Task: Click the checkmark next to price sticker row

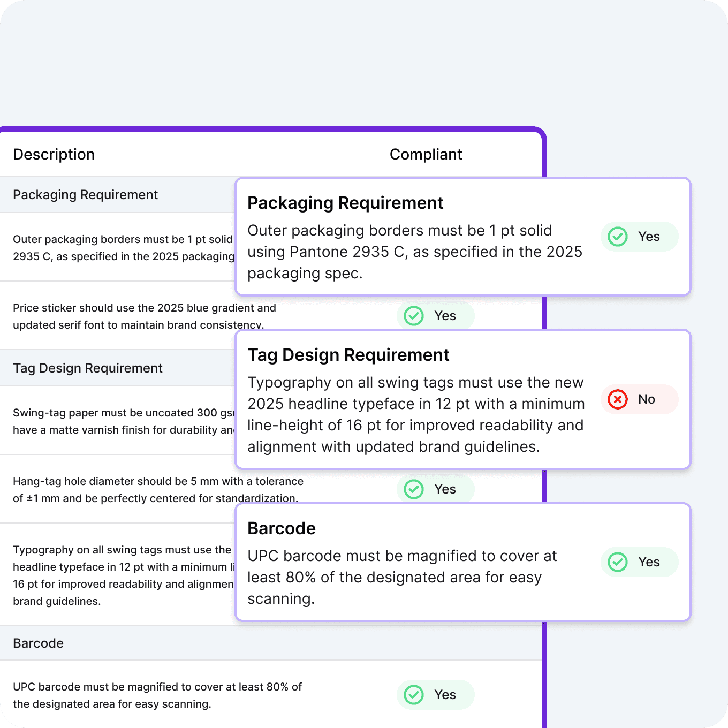Action: click(413, 316)
